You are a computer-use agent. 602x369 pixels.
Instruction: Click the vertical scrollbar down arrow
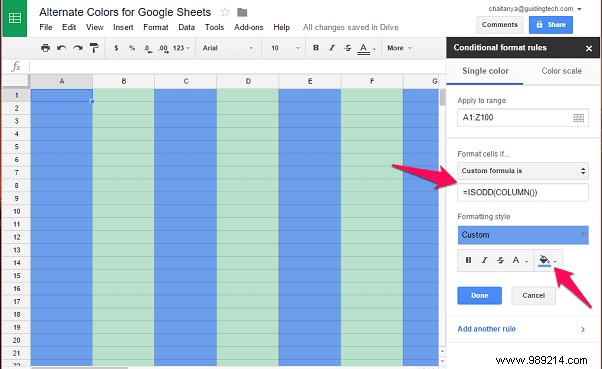click(442, 361)
